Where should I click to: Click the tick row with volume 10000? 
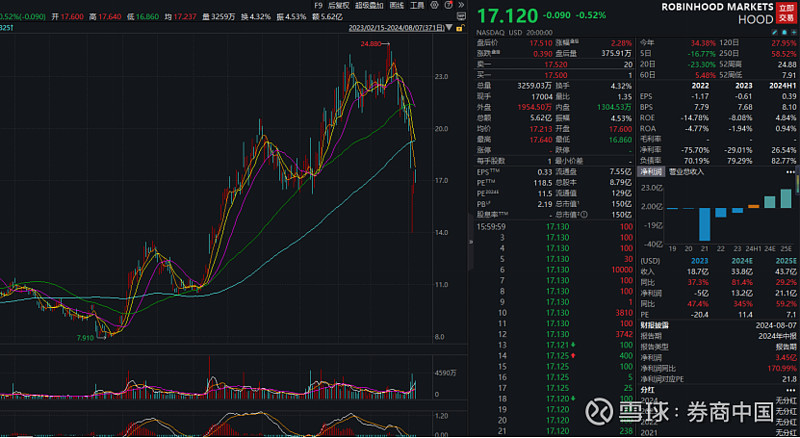555,270
